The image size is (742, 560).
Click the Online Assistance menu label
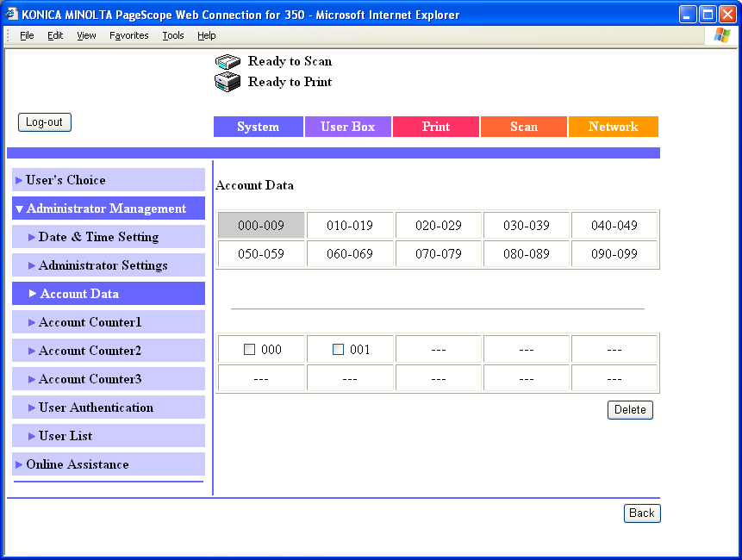coord(78,464)
